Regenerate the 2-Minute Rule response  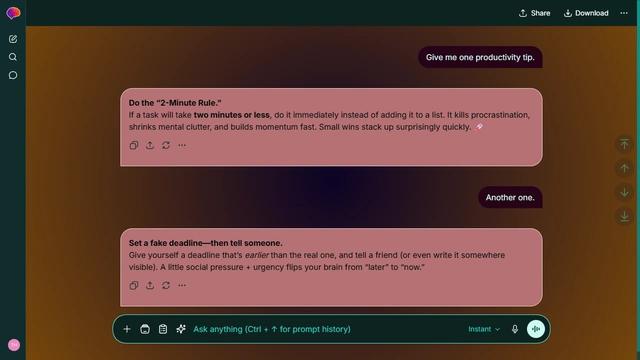click(166, 145)
